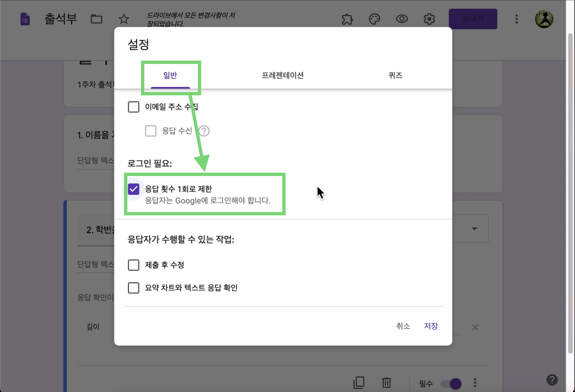Open the question's more options menu
575x392 pixels.
pos(475,383)
